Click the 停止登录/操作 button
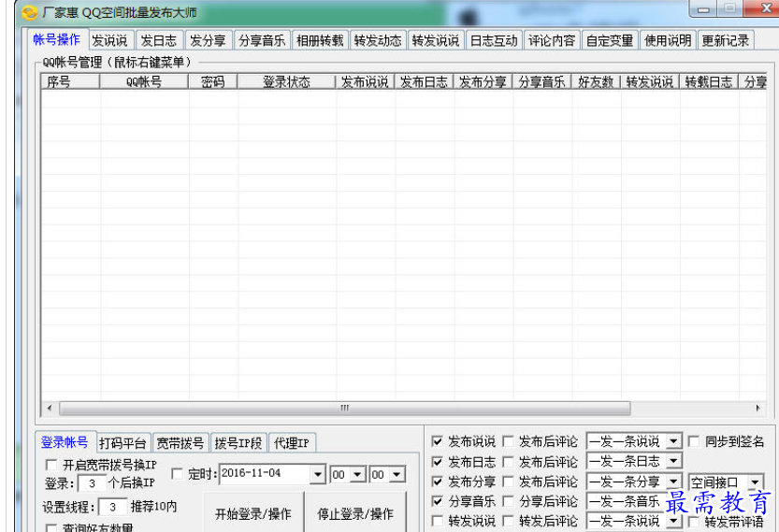Screen dimensions: 779x532 355,513
